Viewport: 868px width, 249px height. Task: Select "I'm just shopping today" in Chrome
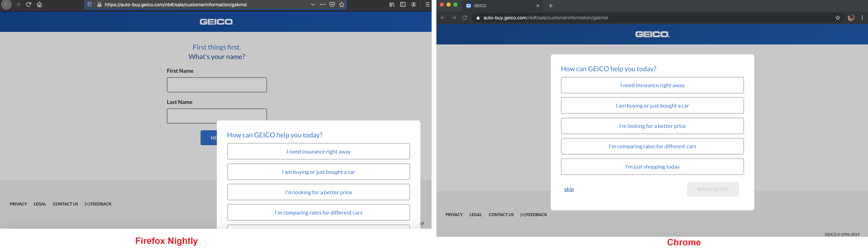652,166
